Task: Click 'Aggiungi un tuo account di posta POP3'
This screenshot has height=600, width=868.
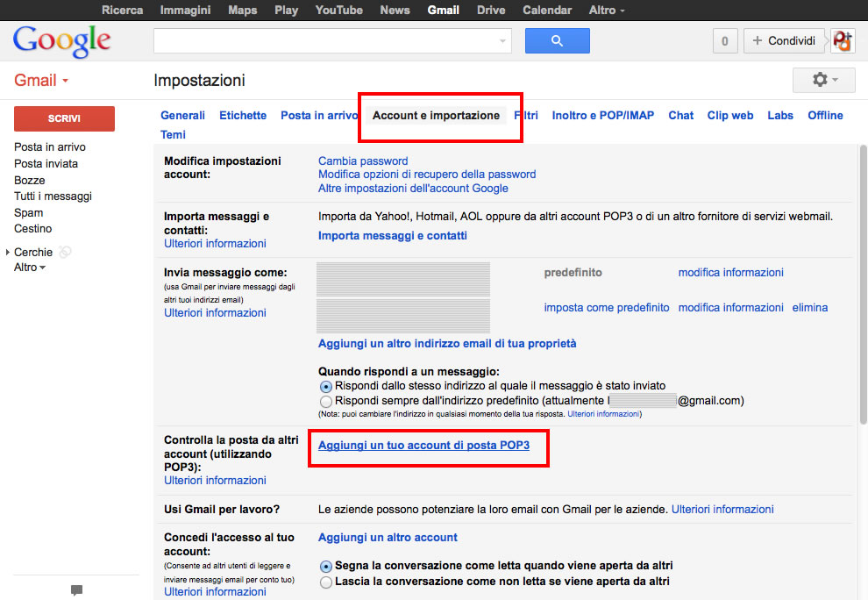Action: tap(423, 446)
